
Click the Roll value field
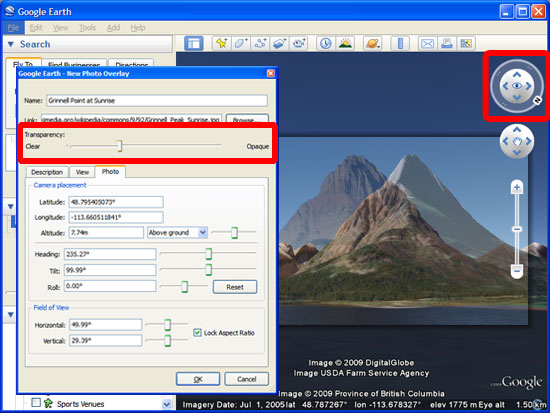(x=110, y=286)
